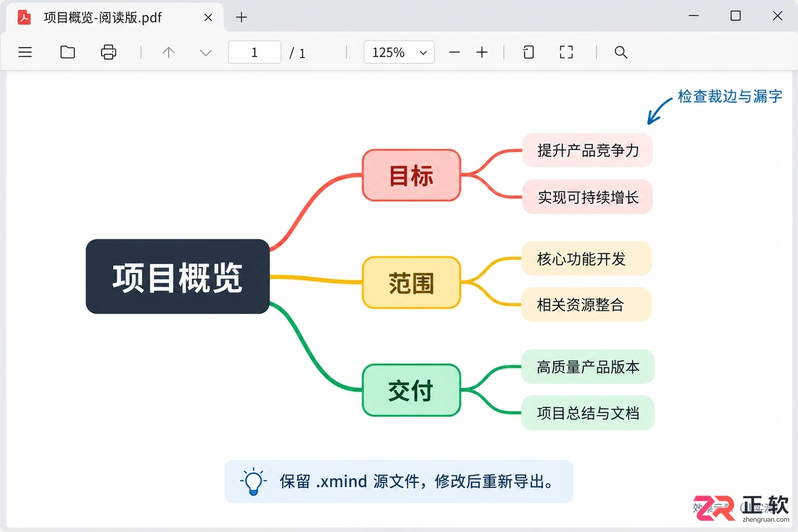Print the document with printer icon
Screen dimensions: 798x532
109,52
